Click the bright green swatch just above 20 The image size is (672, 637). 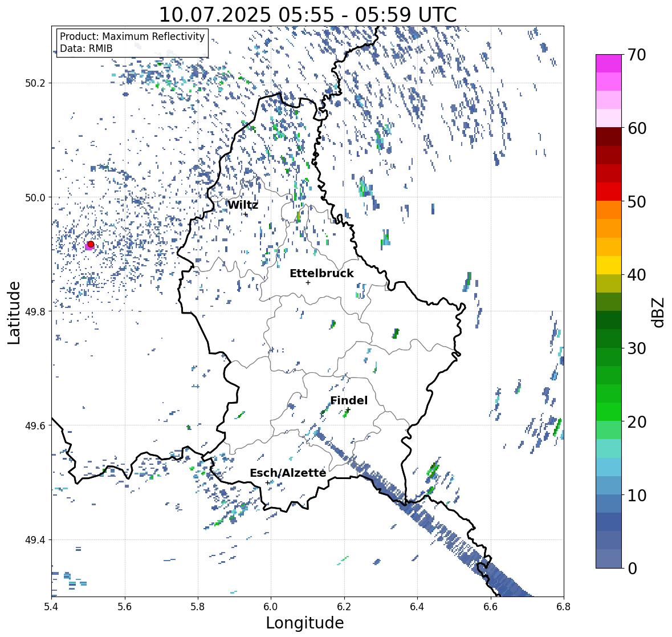coord(609,412)
